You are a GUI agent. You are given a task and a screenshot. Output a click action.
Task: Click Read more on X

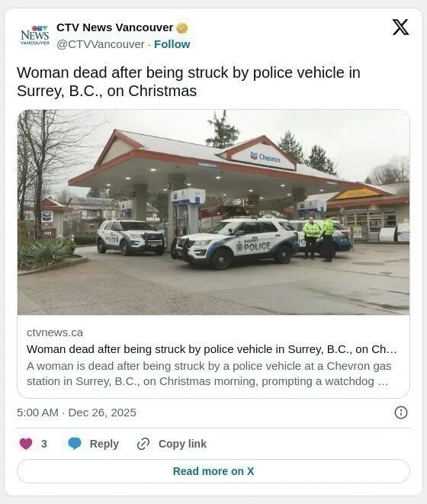click(213, 471)
